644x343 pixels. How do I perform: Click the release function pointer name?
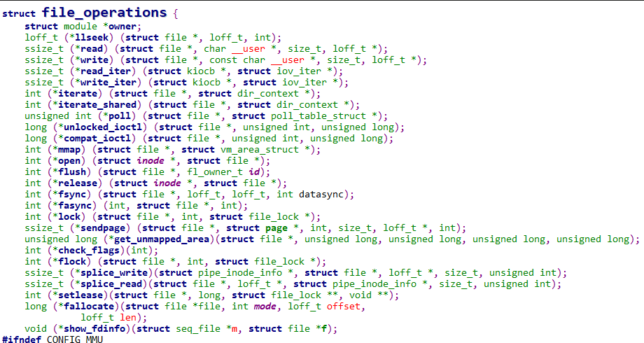pos(78,183)
